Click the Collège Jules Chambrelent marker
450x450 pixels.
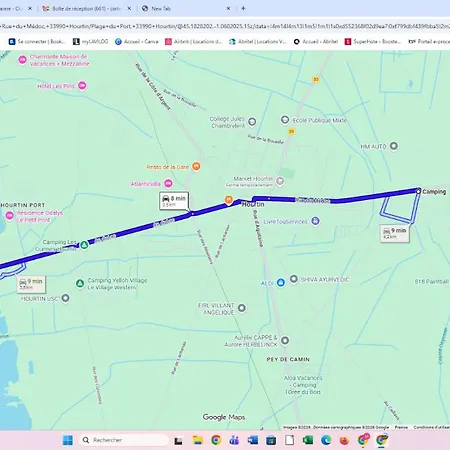pos(252,122)
